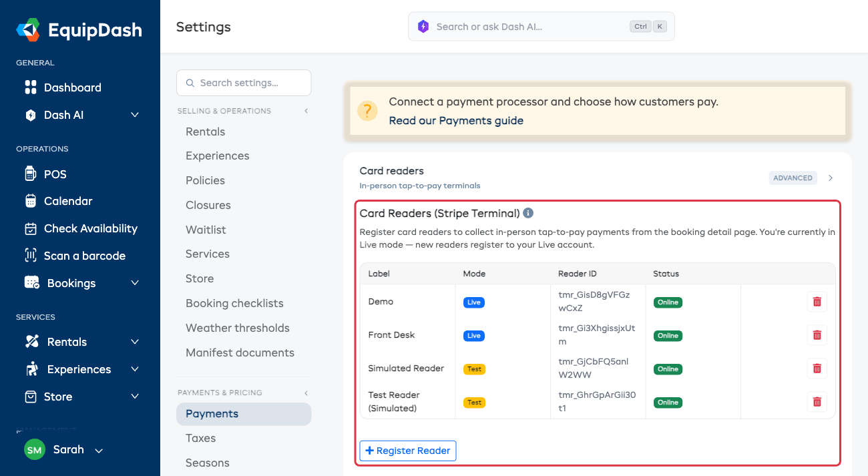The image size is (868, 476).
Task: Click the Reader ID column header
Action: point(578,274)
